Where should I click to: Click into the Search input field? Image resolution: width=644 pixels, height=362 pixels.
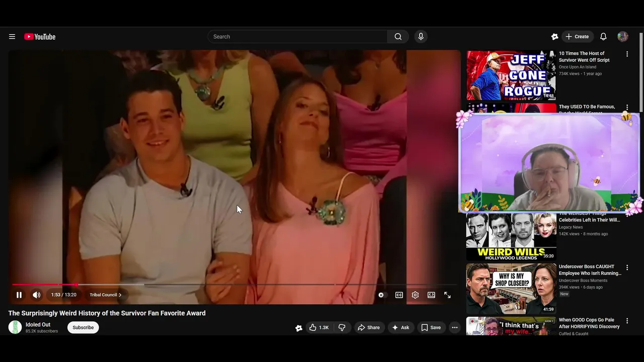pyautogui.click(x=297, y=37)
